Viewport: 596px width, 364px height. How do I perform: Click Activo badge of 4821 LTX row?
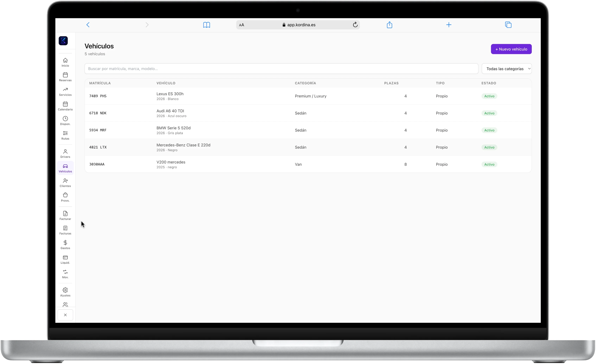click(489, 147)
